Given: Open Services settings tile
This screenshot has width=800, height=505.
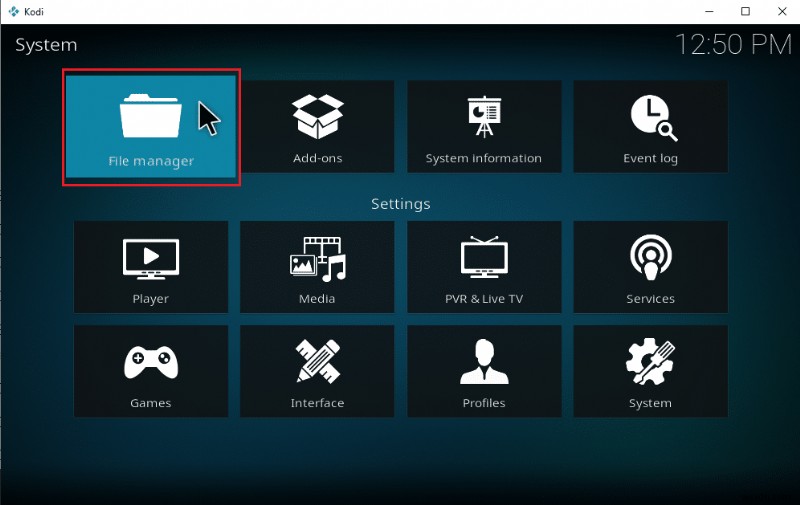Looking at the screenshot, I should coord(651,267).
